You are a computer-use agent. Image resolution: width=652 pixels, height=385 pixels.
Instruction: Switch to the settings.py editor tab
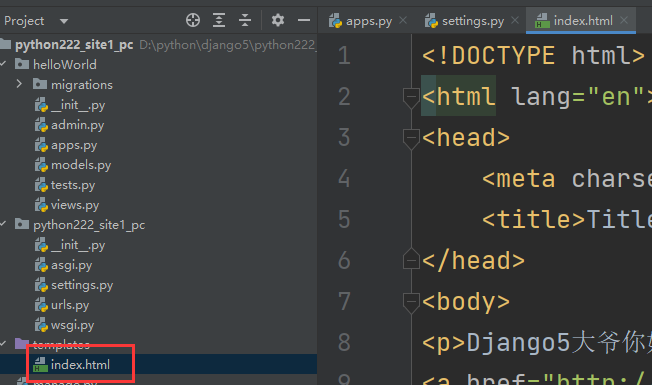pyautogui.click(x=473, y=21)
